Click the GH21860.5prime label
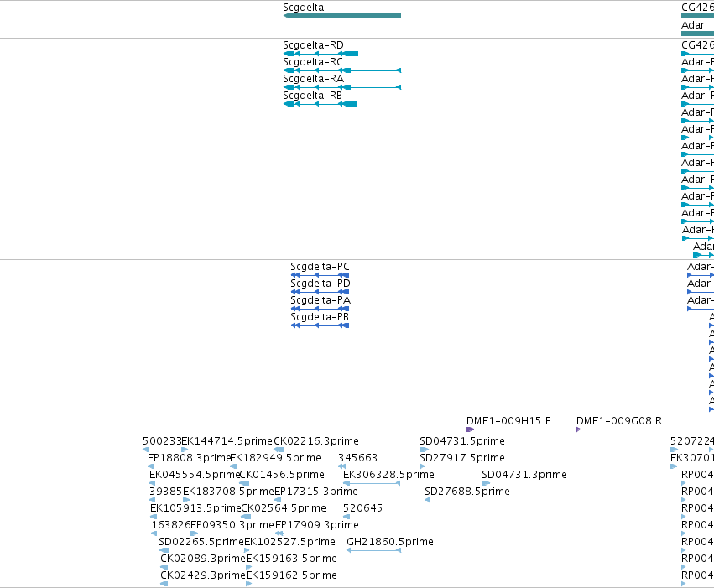 390,542
